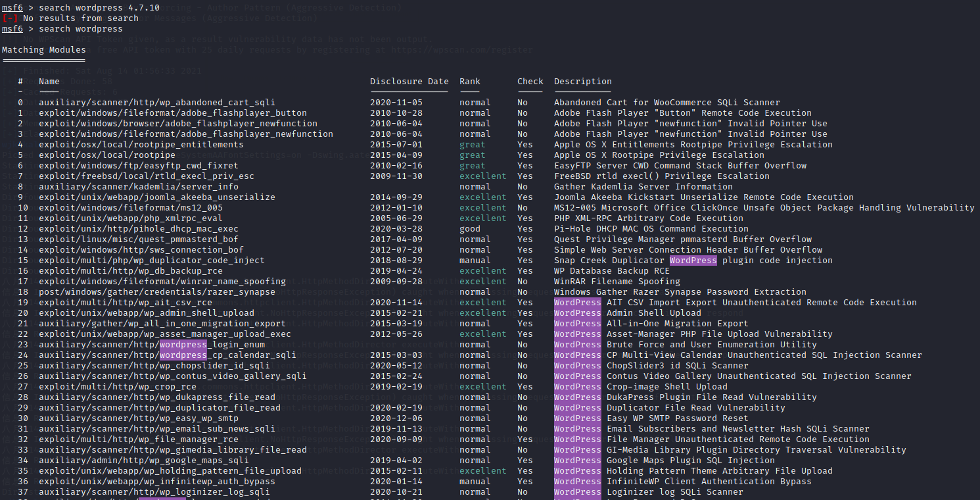Select module auxiliary/scanner/http/wp_abandoned_cart_sqli
The image size is (980, 500).
click(157, 103)
